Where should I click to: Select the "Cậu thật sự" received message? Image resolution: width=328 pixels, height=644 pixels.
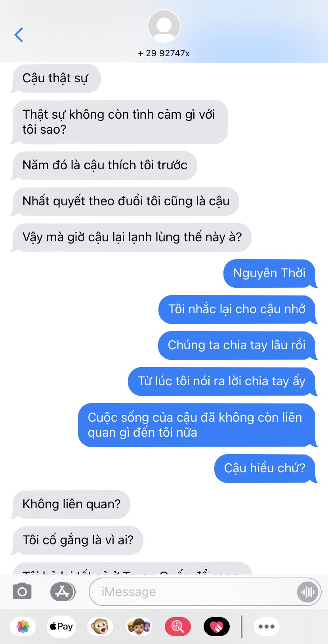56,78
